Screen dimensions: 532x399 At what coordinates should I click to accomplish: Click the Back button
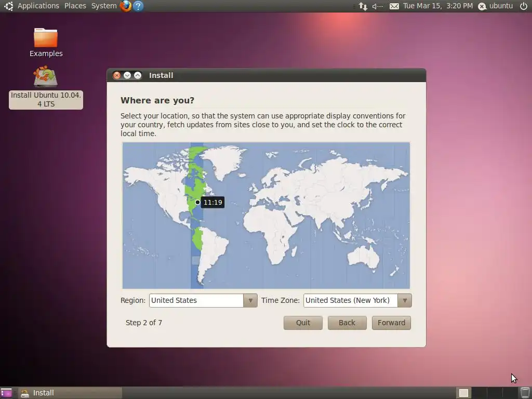[347, 323]
